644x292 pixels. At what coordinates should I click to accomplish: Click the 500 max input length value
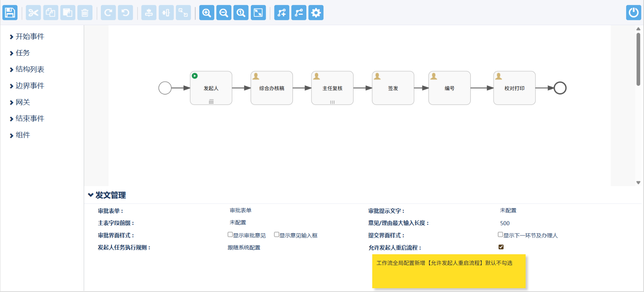[505, 223]
